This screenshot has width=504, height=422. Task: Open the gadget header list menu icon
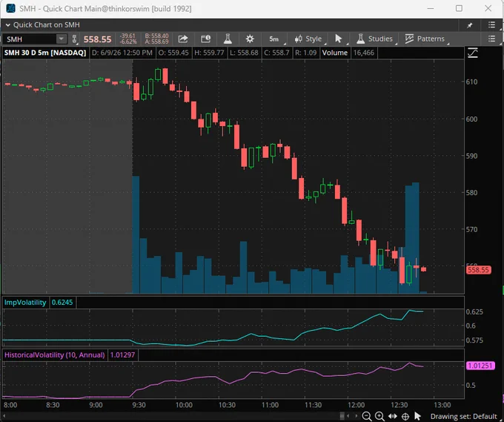[491, 24]
